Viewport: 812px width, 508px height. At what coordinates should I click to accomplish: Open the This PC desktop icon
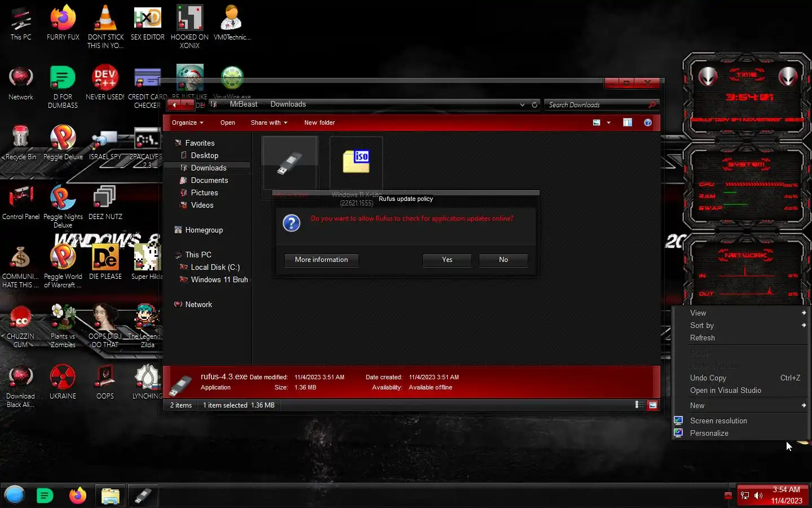[21, 23]
